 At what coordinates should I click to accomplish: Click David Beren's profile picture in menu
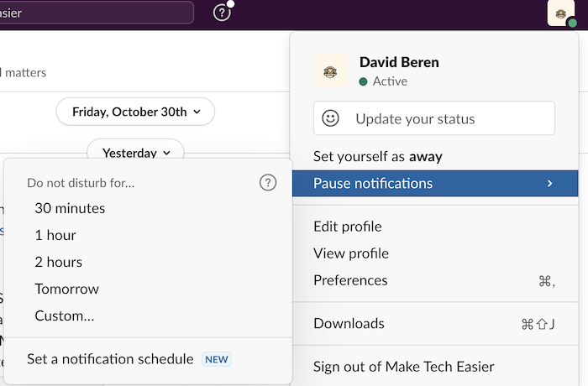(x=330, y=70)
